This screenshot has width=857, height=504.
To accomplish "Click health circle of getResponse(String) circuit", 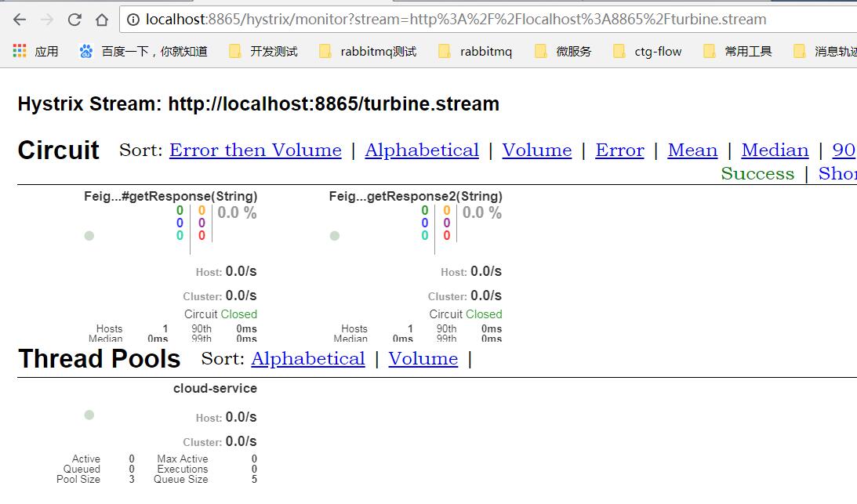I will click(89, 236).
